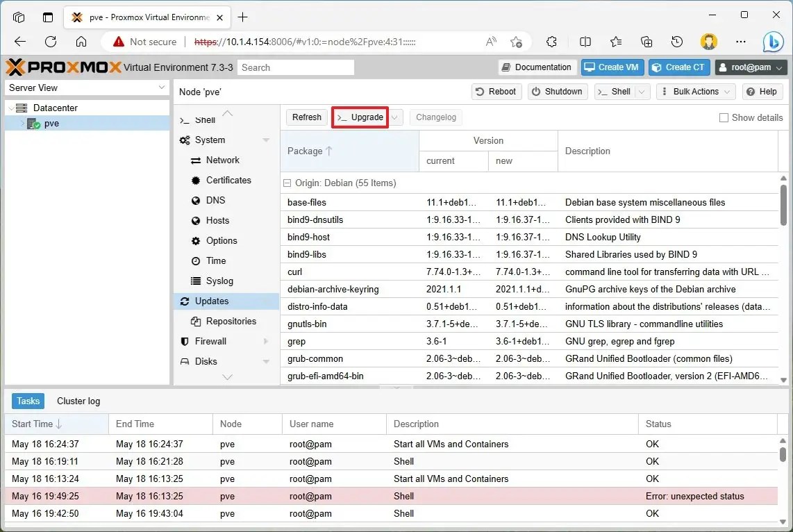Open the Repositories section
The height and width of the screenshot is (532, 793).
point(231,321)
